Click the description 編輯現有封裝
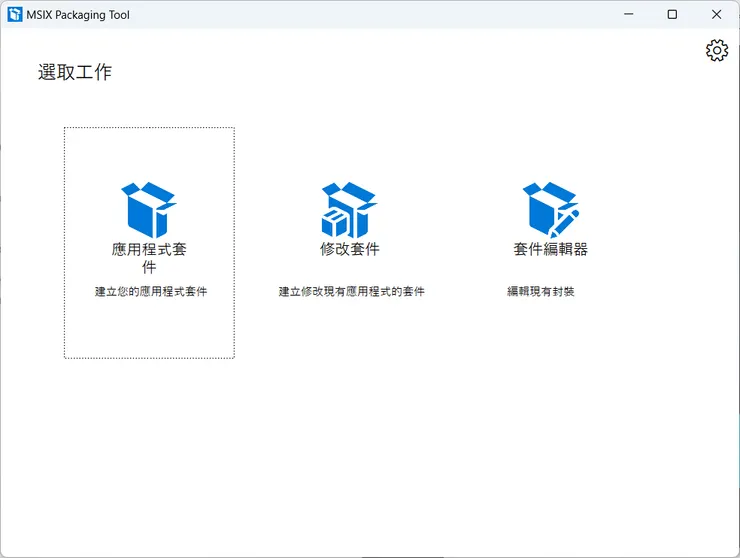The height and width of the screenshot is (558, 740). (541, 291)
